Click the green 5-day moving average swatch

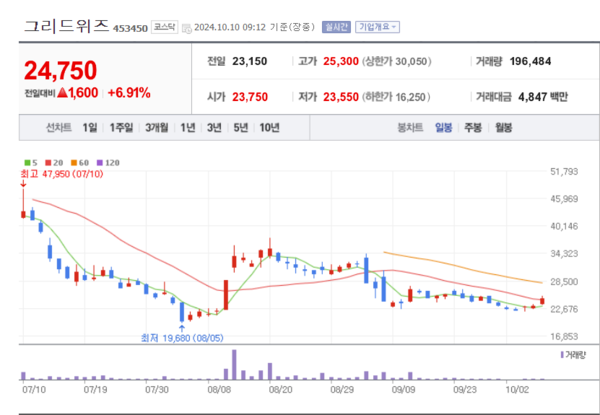(x=27, y=163)
